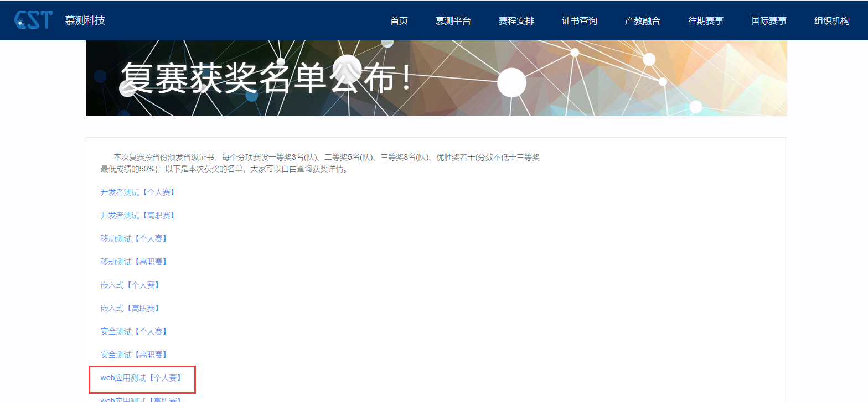Click the highlighted web应用测试【个人赛】 link
The image size is (868, 402).
click(x=141, y=378)
